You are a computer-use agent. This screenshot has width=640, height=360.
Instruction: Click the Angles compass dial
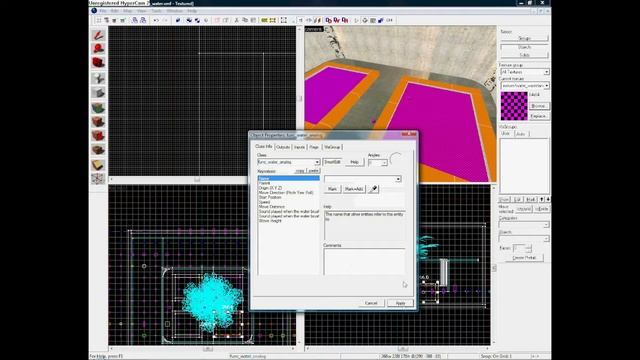(396, 159)
